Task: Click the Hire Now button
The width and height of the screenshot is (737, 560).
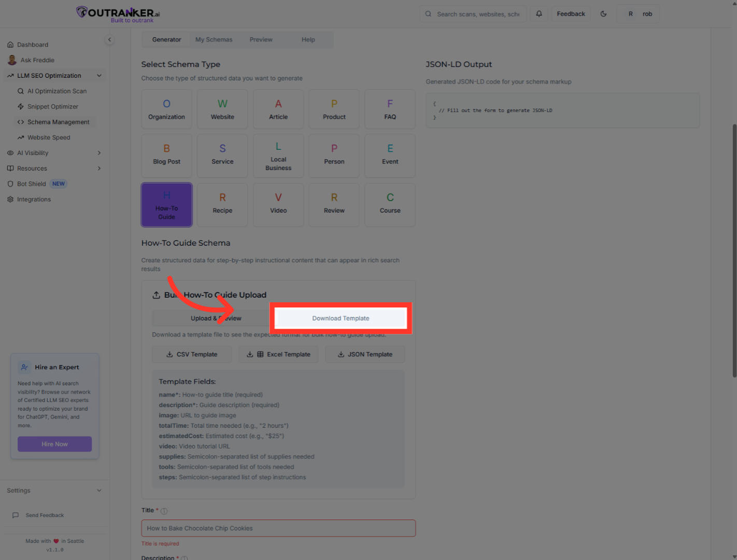Action: [x=54, y=444]
